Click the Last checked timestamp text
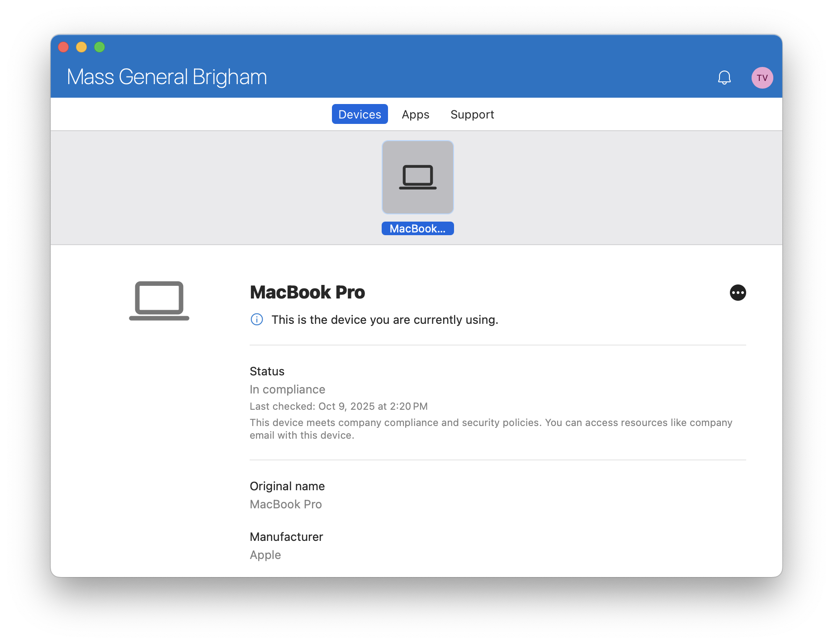 pyautogui.click(x=338, y=406)
